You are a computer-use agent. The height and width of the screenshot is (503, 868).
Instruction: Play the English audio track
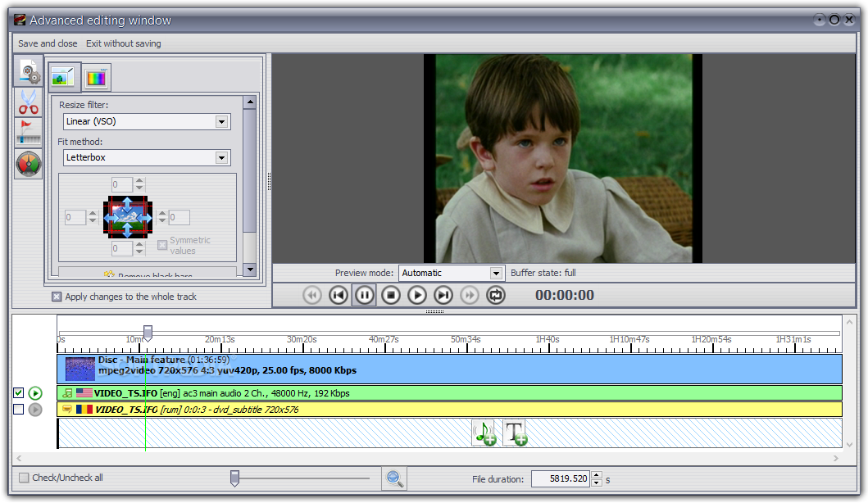pyautogui.click(x=35, y=393)
